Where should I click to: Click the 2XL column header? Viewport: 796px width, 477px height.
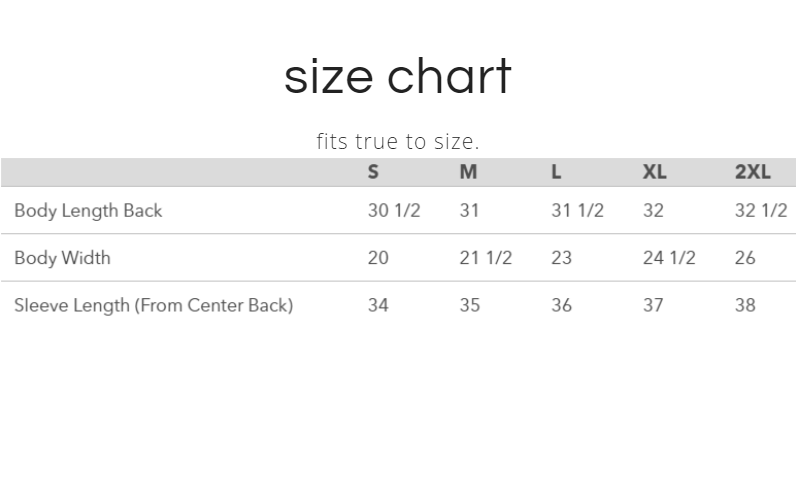click(x=752, y=172)
